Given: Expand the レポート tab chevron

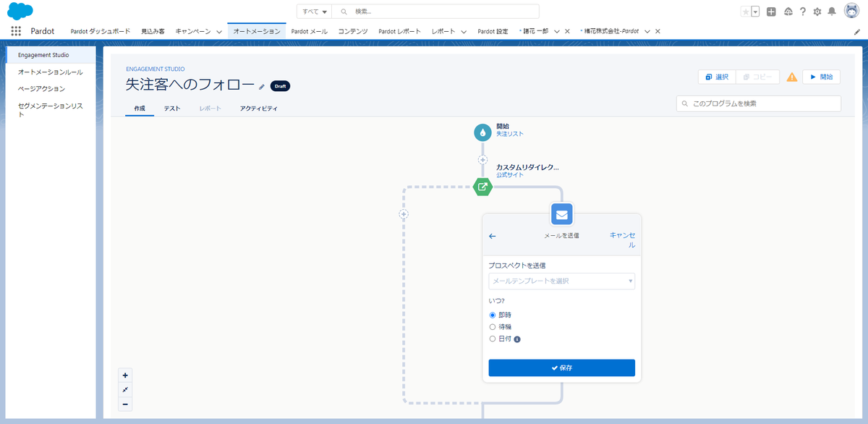Looking at the screenshot, I should click(x=463, y=32).
